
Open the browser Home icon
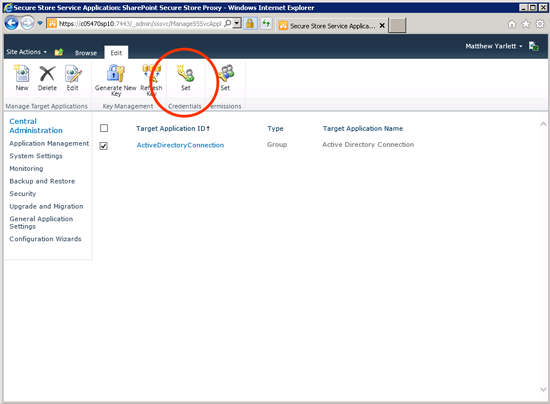pyautogui.click(x=512, y=24)
